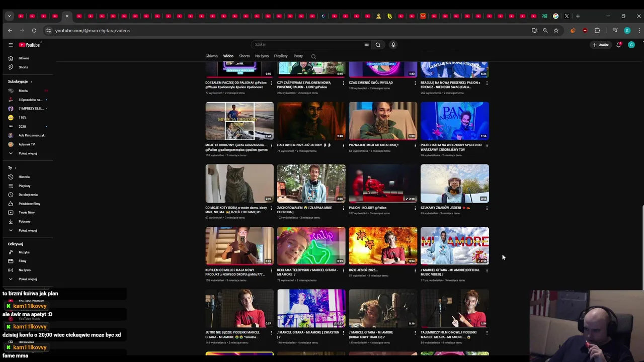
Task: Open video title ZACHOROWAŁEM
Action: point(305,210)
